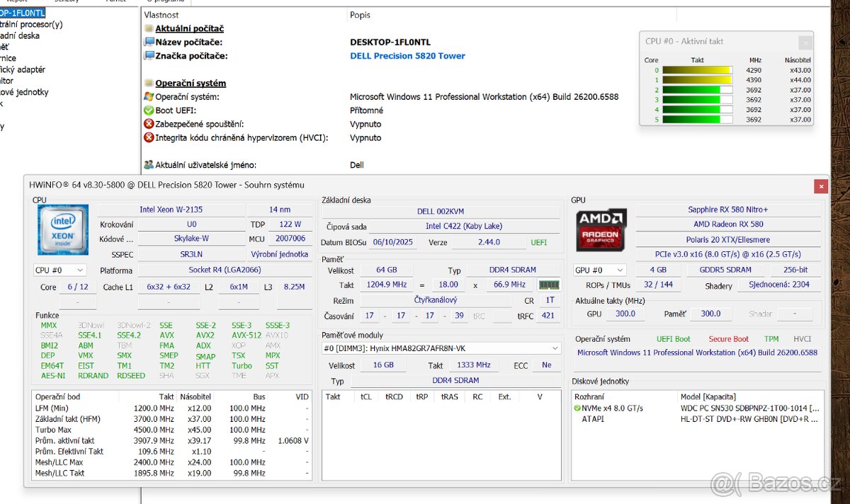
Task: Click the users icon beside Aktuální uživatelské jméno
Action: (149, 165)
